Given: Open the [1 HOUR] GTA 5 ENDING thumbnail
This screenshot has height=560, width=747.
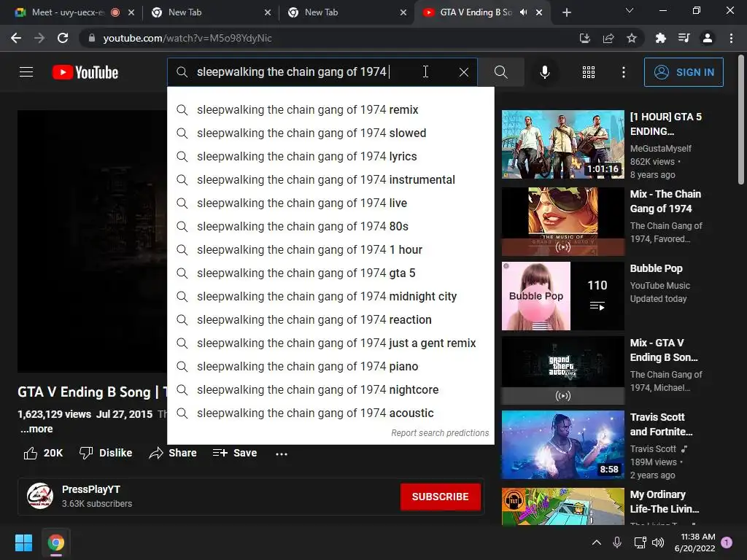Looking at the screenshot, I should pos(562,144).
